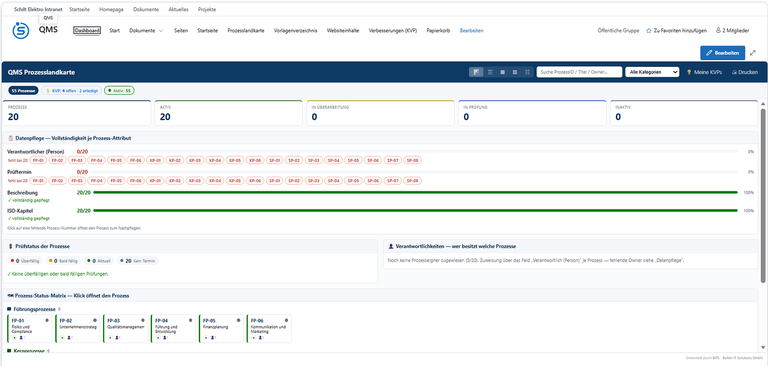Click Aktuelles in the intranet top bar
The image size is (768, 366).
coord(178,9)
